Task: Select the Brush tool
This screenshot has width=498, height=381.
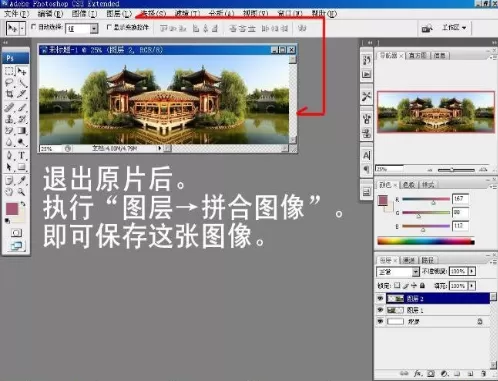Action: 22,107
